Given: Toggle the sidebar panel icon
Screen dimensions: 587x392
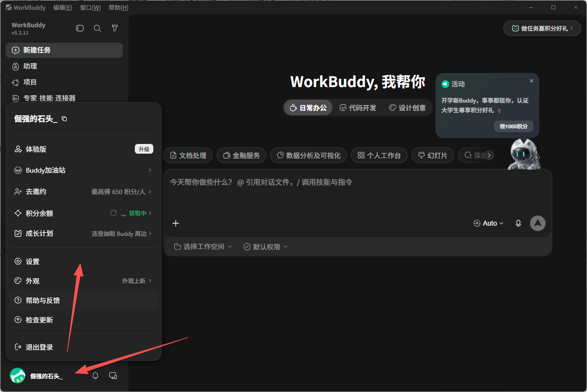Looking at the screenshot, I should [80, 28].
